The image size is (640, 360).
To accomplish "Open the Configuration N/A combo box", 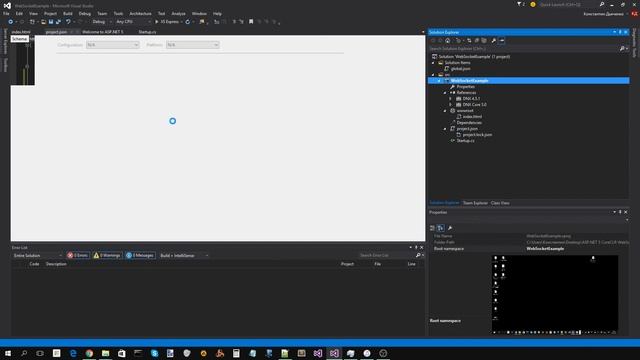I will (x=113, y=45).
